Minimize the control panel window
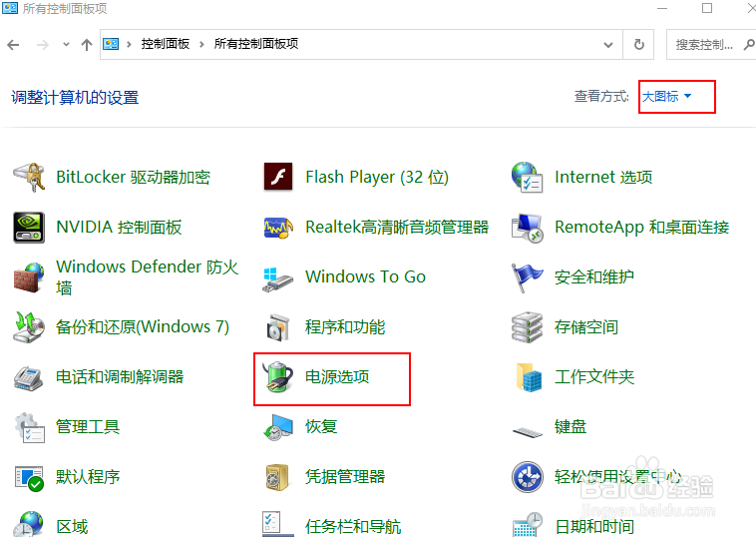The height and width of the screenshot is (537, 756). point(662,8)
